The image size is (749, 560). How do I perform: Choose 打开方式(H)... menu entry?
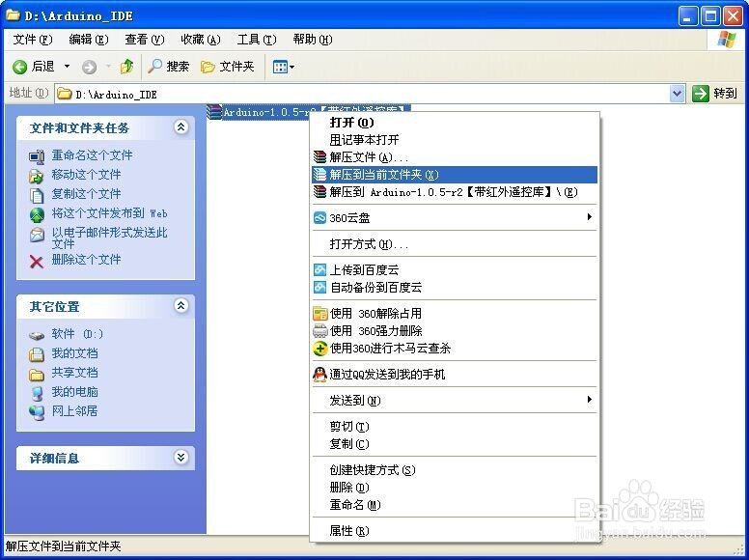click(455, 244)
